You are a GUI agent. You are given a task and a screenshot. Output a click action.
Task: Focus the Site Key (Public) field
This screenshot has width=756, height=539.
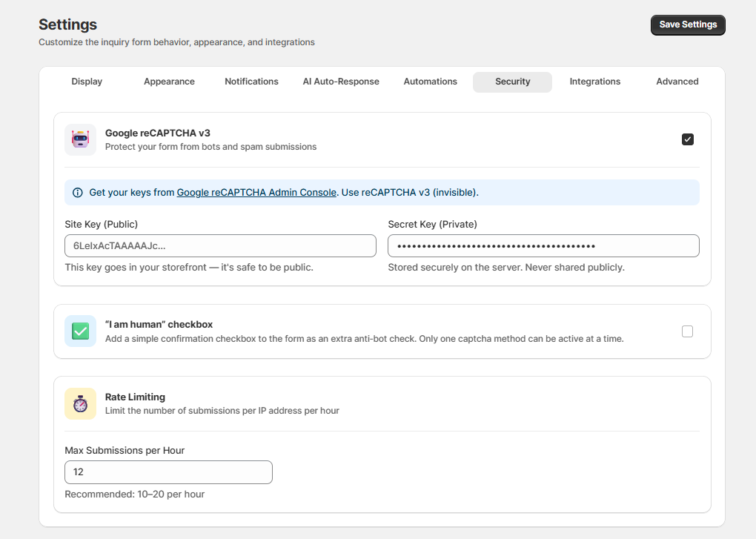(x=220, y=246)
